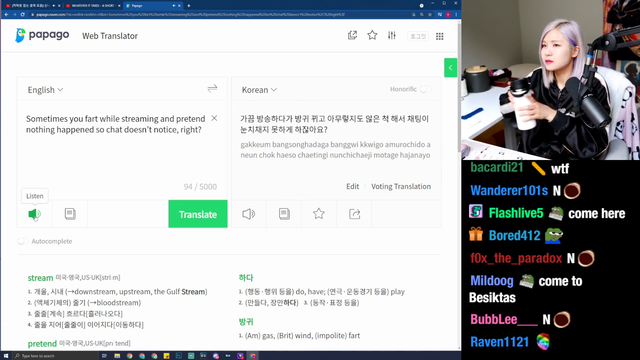Listen to the Korean translation
The width and height of the screenshot is (640, 360).
point(249,214)
